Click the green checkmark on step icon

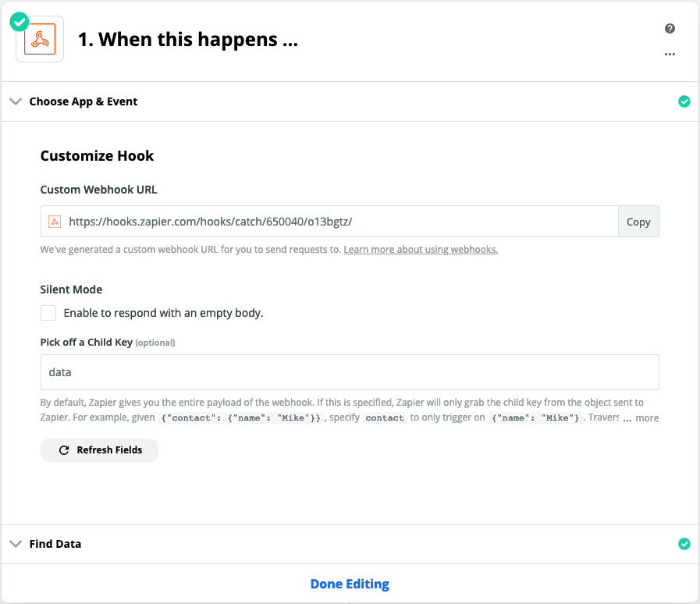click(x=20, y=22)
